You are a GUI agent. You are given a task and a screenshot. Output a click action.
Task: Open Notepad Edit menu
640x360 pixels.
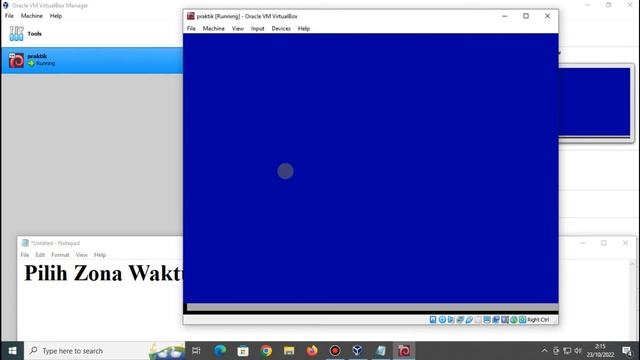[40, 255]
